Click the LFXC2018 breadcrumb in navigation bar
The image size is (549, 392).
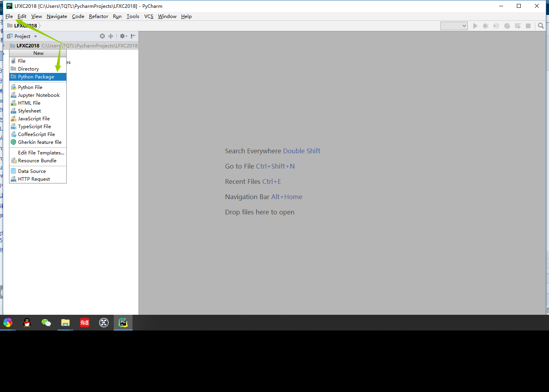pyautogui.click(x=22, y=26)
